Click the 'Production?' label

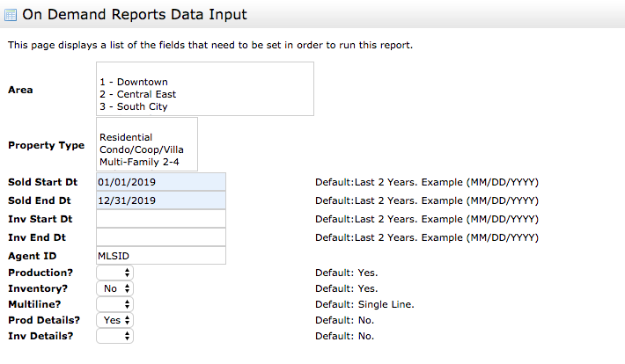pyautogui.click(x=40, y=273)
